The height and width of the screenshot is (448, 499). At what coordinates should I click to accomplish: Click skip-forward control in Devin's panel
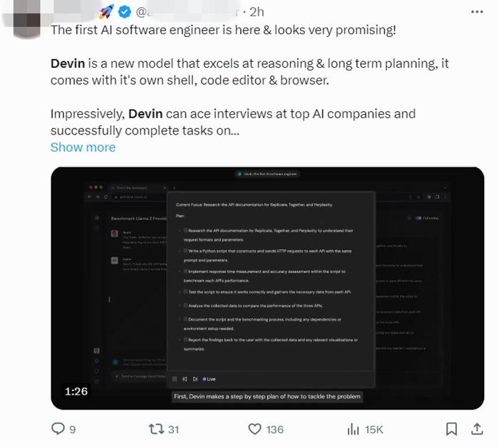click(195, 379)
